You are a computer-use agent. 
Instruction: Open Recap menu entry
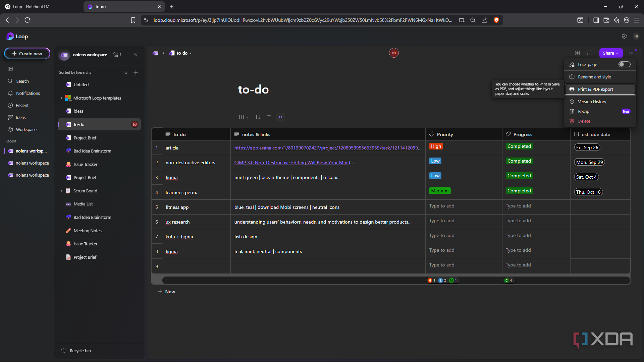(600, 111)
